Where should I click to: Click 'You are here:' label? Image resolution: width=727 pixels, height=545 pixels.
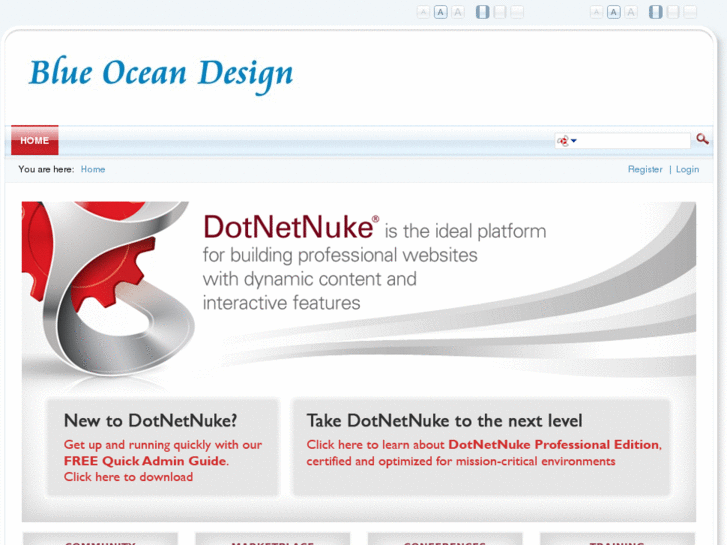coord(46,169)
